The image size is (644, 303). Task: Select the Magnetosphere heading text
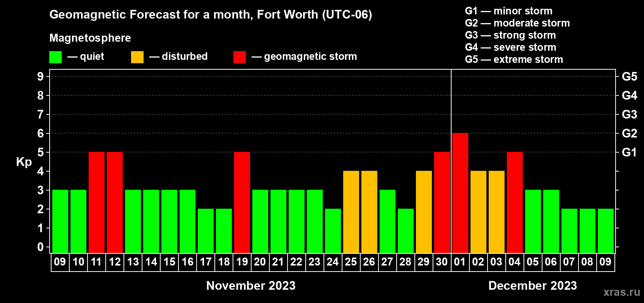point(90,38)
